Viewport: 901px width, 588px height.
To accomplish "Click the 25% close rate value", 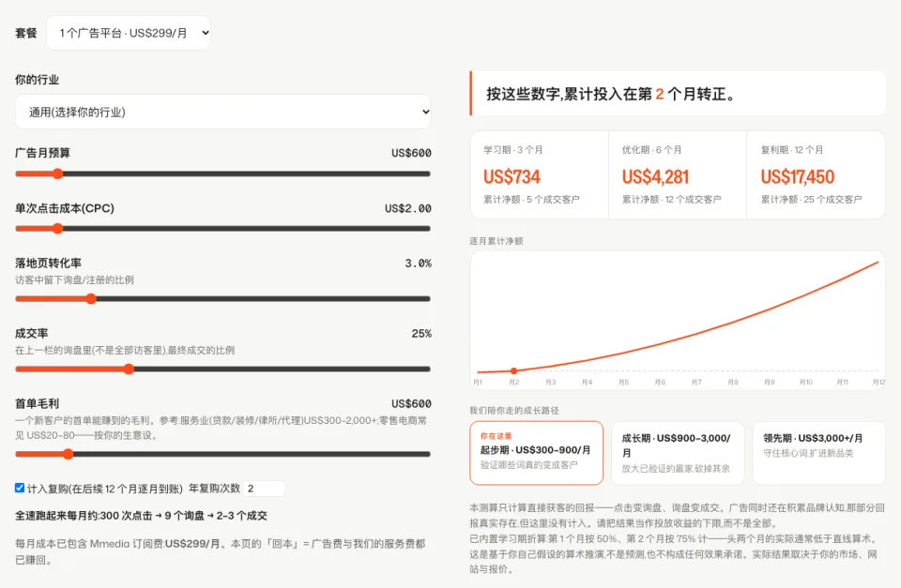I will pos(421,334).
